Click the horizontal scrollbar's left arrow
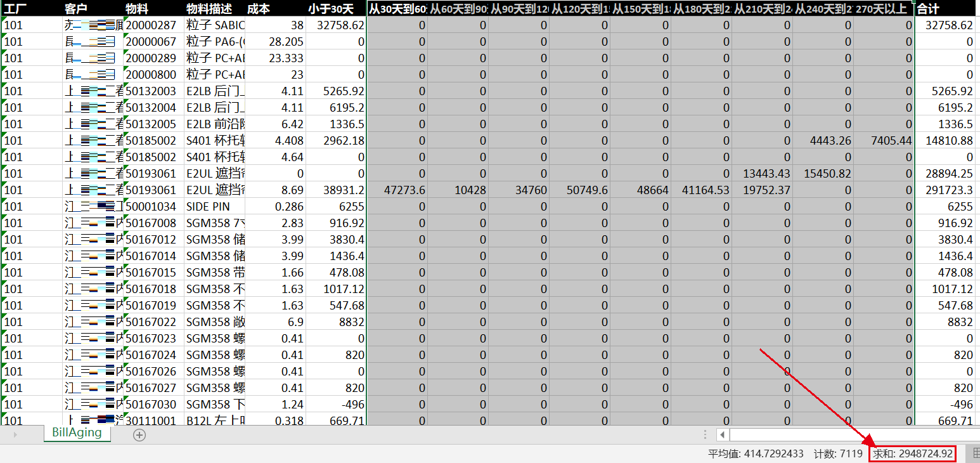Screen dimensions: 980x463 (723, 434)
